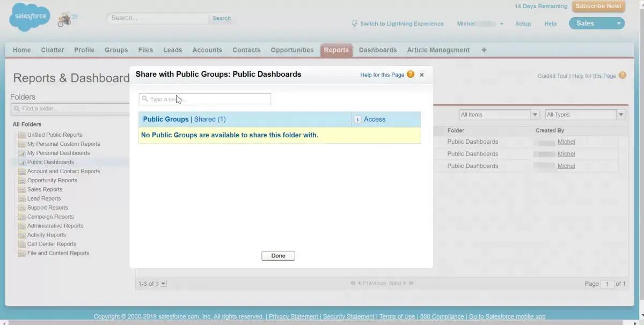Open the Accounts tab

click(x=207, y=50)
